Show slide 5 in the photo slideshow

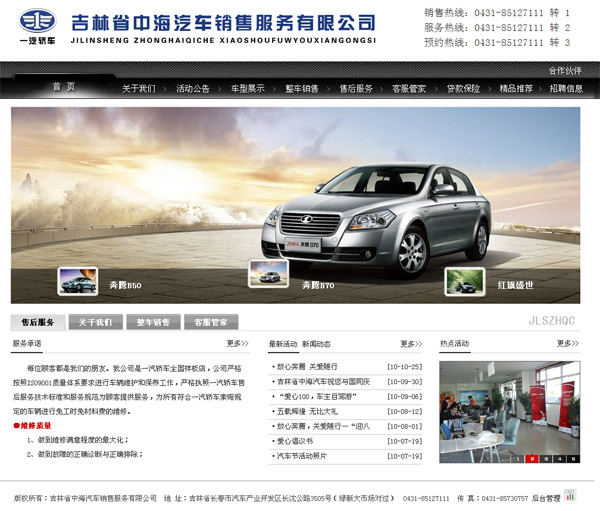574,459
